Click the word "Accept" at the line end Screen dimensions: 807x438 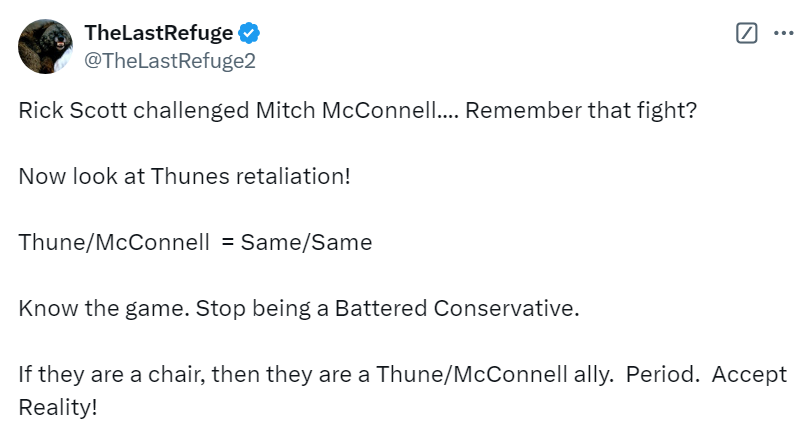(749, 375)
